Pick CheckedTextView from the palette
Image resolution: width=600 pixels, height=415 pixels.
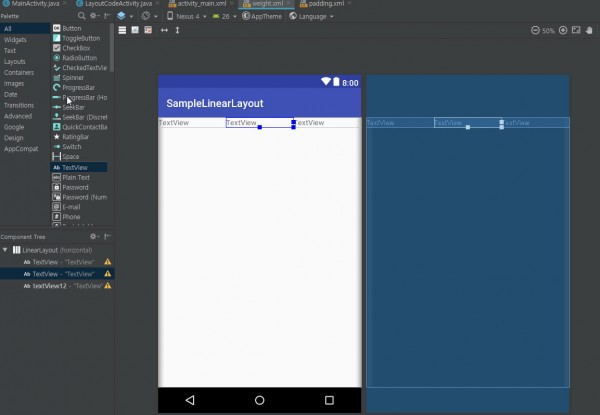point(80,68)
